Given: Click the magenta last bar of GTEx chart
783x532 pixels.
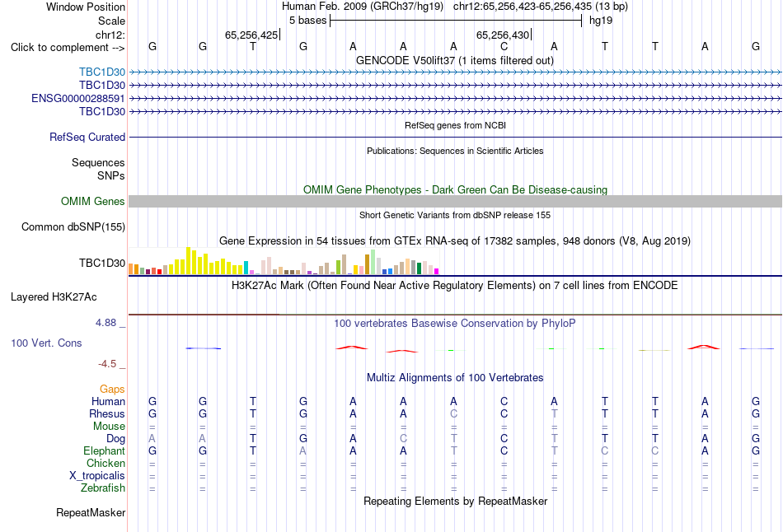Looking at the screenshot, I should pos(437,272).
